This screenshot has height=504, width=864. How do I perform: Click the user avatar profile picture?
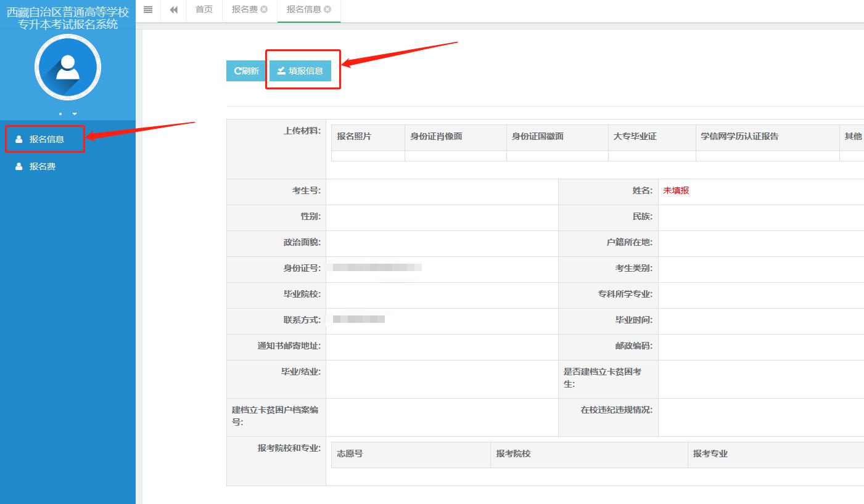point(68,68)
